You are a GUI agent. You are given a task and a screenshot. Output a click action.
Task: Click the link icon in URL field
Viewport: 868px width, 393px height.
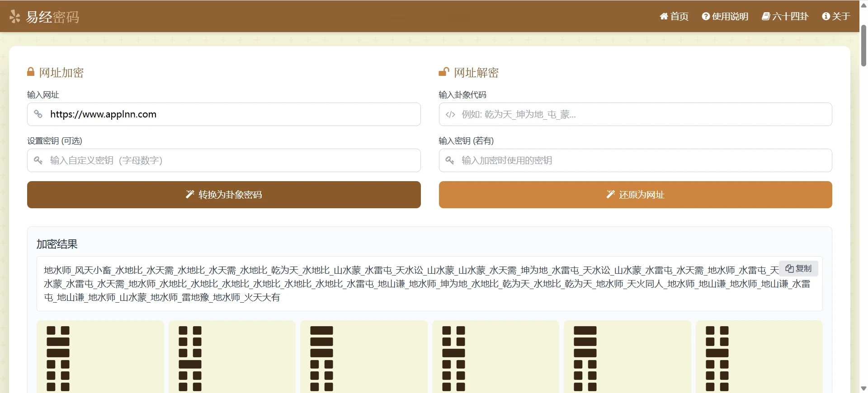38,114
